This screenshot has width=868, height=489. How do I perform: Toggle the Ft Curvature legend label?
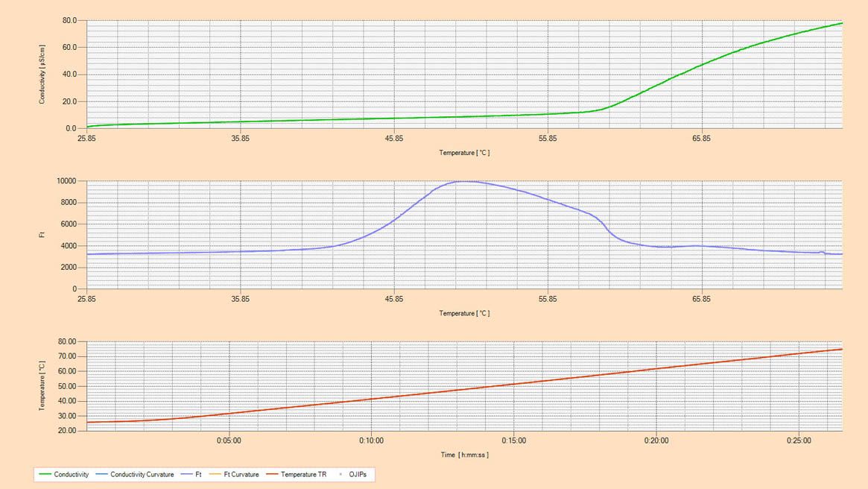coord(241,475)
